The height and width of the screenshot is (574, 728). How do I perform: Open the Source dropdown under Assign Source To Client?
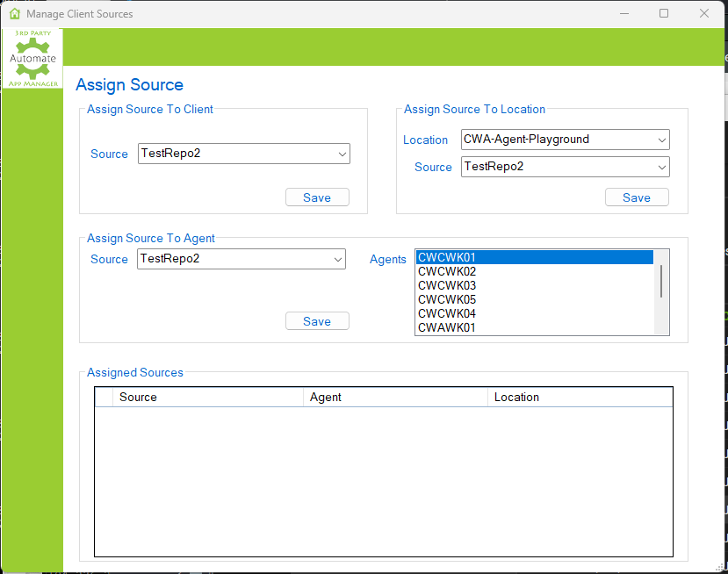[x=342, y=154]
